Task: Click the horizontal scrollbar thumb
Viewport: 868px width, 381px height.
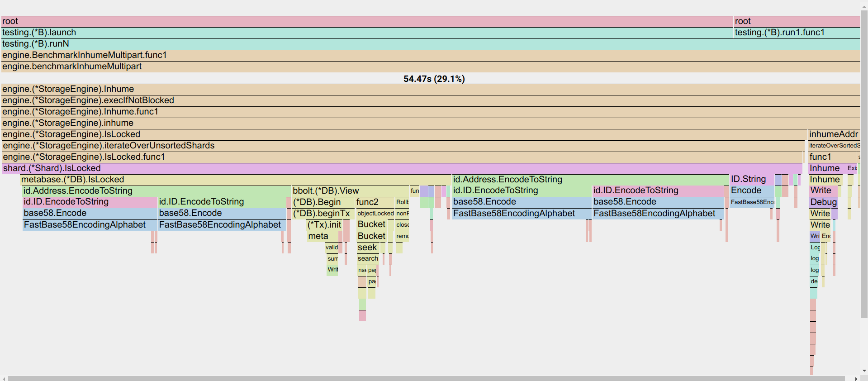Action: (426, 378)
